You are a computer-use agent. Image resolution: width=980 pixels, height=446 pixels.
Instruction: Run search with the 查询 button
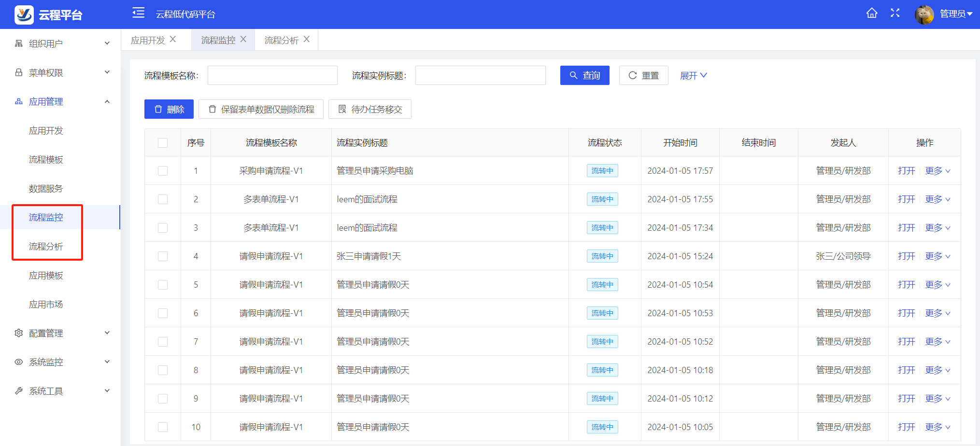coord(585,75)
